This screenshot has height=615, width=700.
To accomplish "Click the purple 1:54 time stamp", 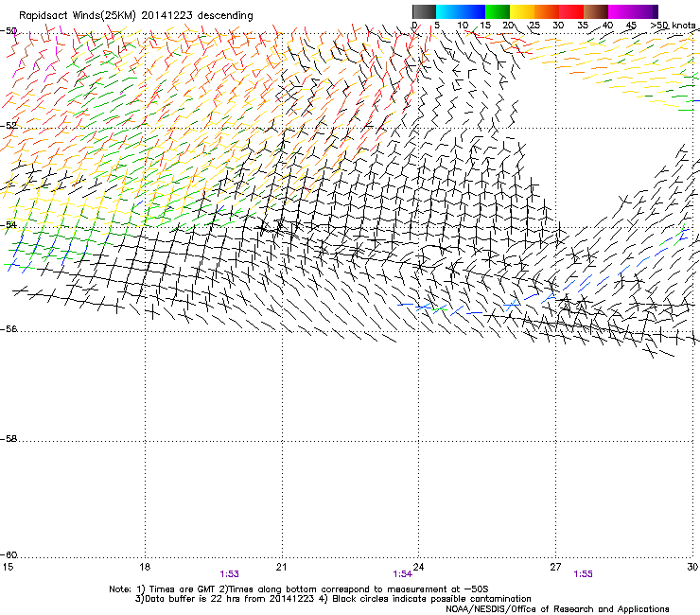I will point(402,574).
